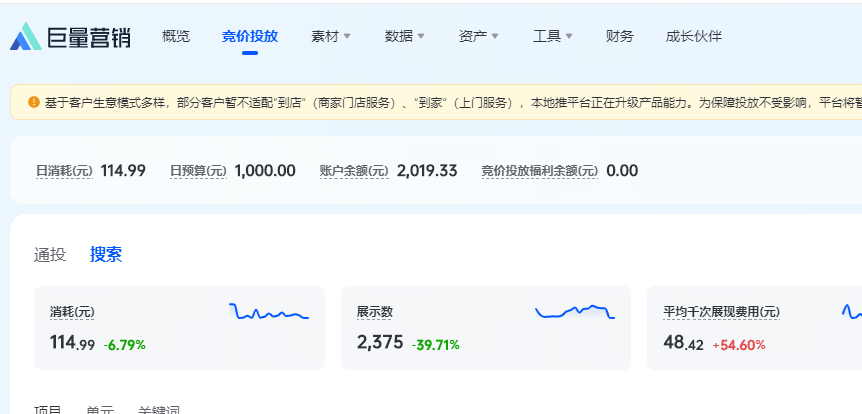Click the 展示数 sparkline trend chart
The width and height of the screenshot is (862, 414).
(x=574, y=312)
